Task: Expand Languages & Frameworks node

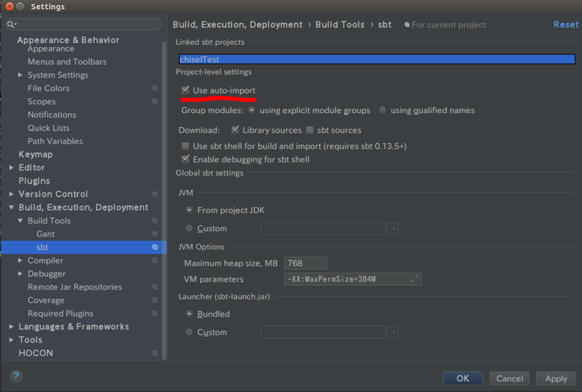Action: (x=11, y=327)
